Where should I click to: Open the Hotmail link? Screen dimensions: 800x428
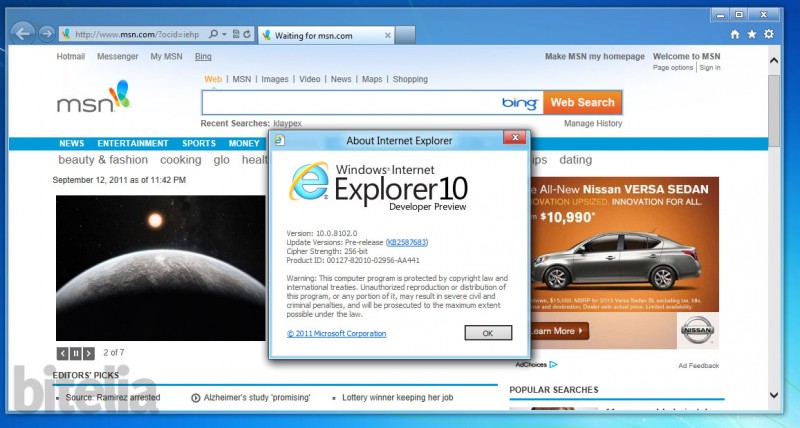pos(70,56)
